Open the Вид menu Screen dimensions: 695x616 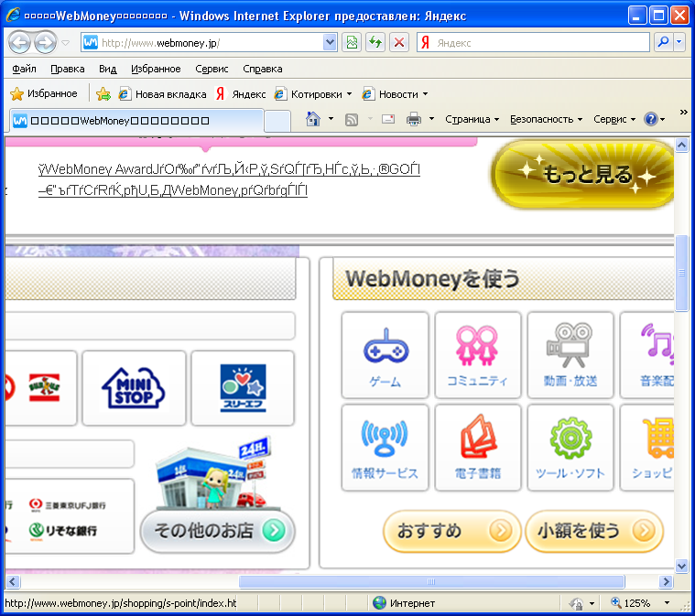tap(108, 69)
